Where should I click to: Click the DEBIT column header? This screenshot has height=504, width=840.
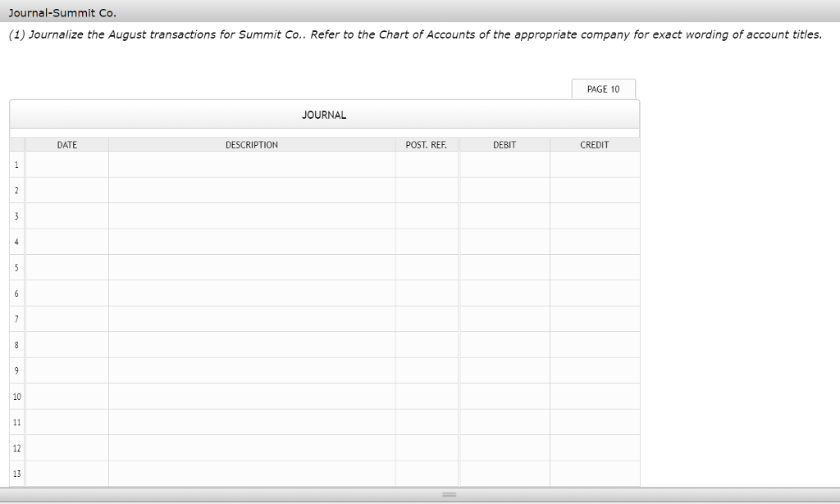pos(504,144)
